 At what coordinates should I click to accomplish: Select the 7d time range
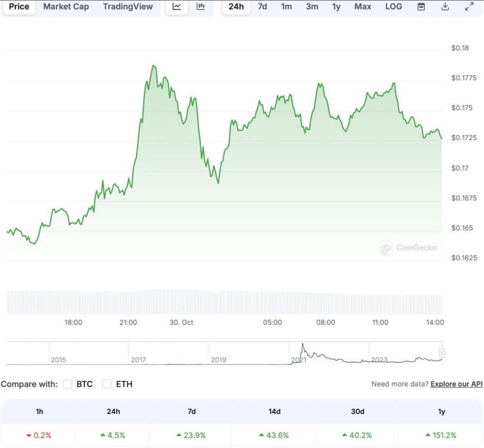[x=262, y=7]
